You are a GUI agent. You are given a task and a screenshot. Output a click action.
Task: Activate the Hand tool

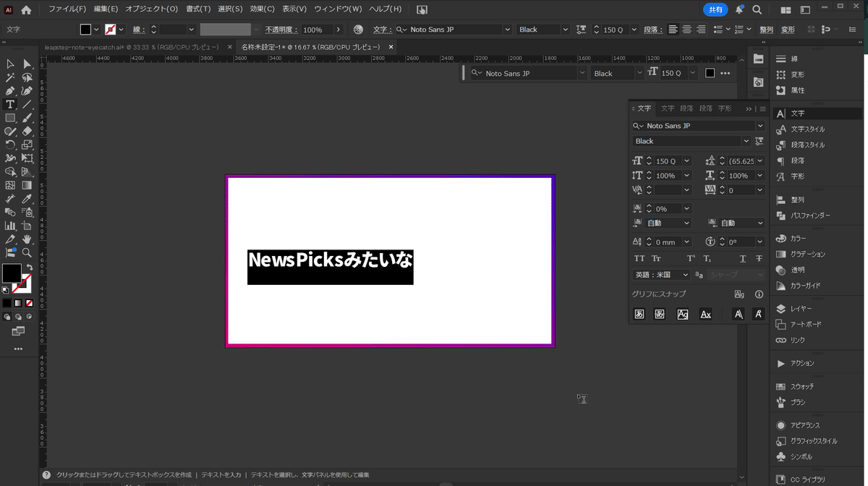tap(27, 239)
